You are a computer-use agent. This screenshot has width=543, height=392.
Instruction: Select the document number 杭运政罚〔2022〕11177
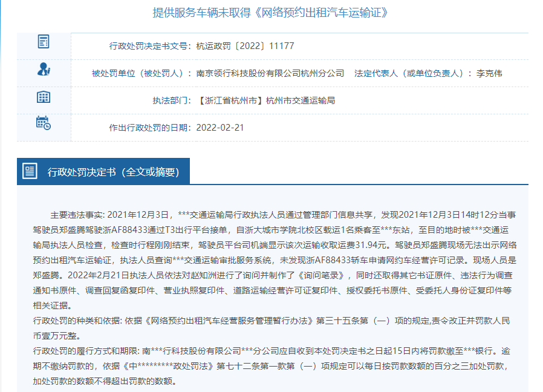pyautogui.click(x=245, y=46)
